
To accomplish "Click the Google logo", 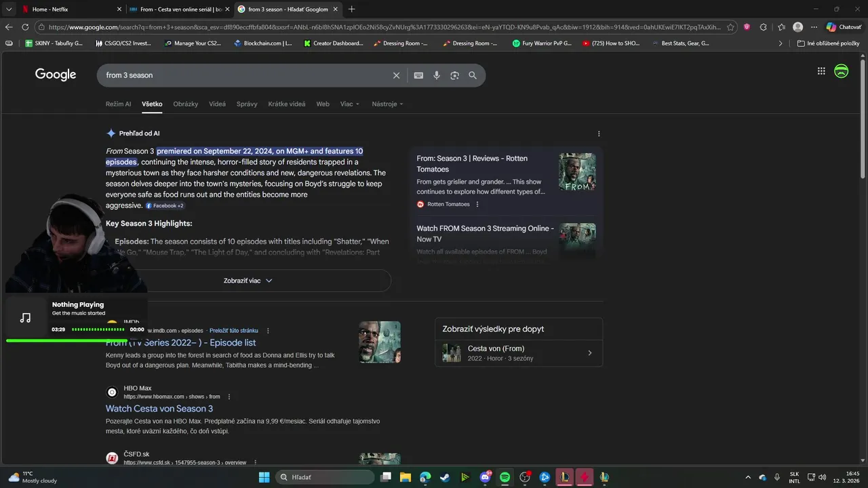I will (x=56, y=75).
